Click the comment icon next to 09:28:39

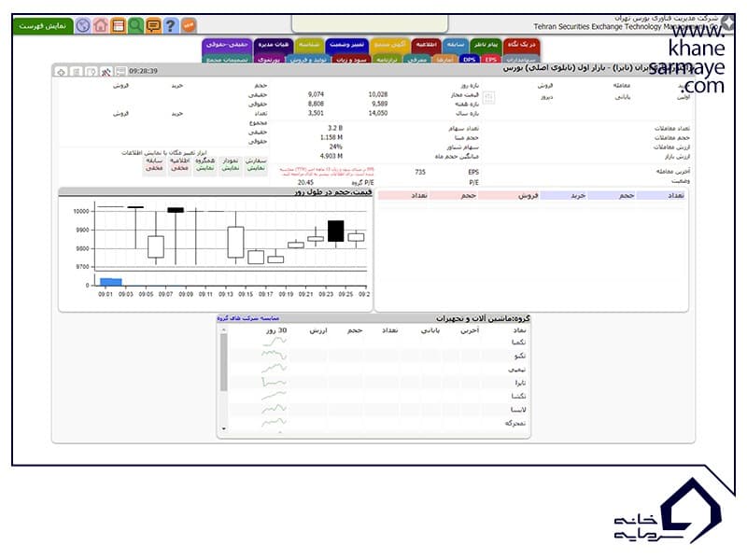coord(121,72)
